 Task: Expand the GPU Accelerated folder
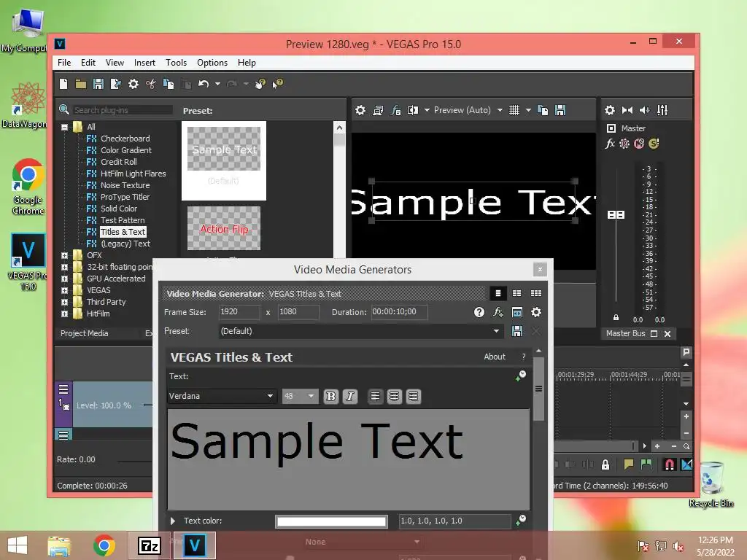(x=64, y=279)
